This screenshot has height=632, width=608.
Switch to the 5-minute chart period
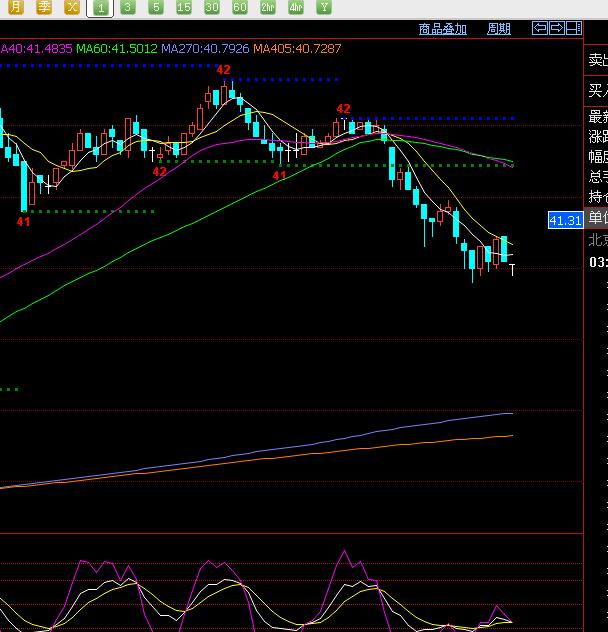point(155,8)
